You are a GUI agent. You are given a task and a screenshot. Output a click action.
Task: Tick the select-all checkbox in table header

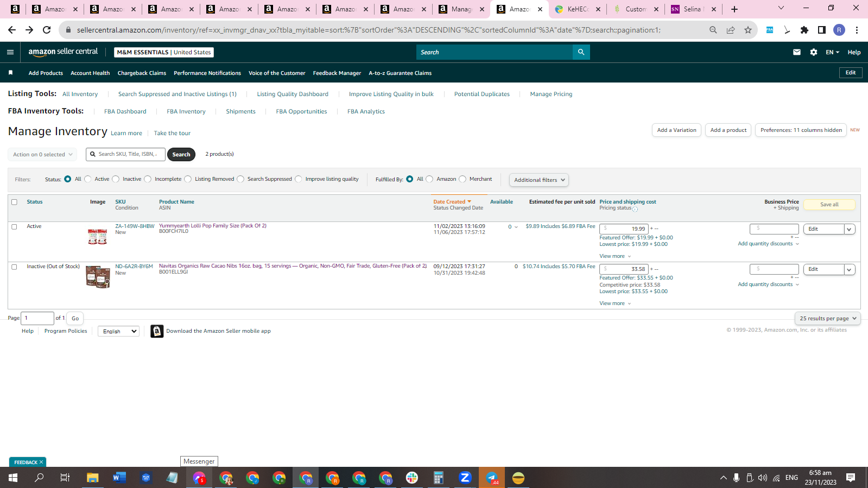click(14, 202)
